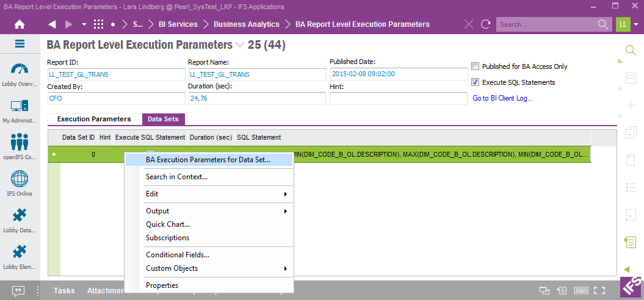Viewport: 644px width, 300px height.
Task: Follow the Go to BI Client Log link
Action: pyautogui.click(x=503, y=99)
